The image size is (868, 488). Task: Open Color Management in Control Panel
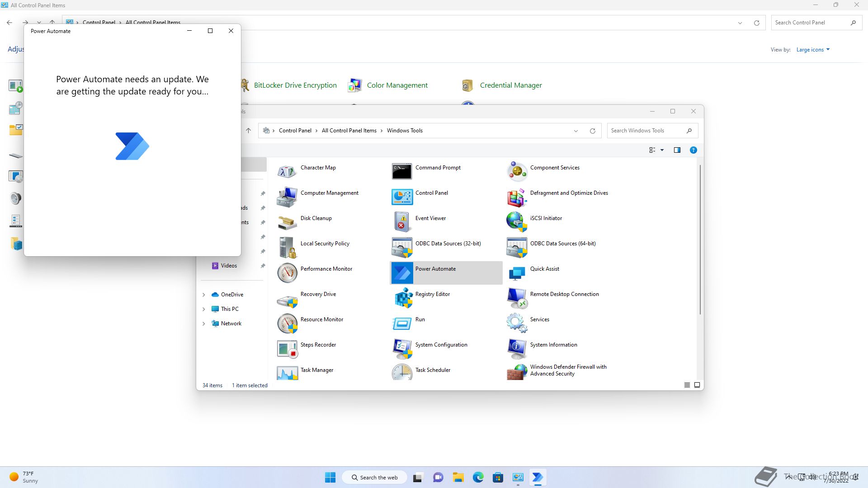(388, 85)
